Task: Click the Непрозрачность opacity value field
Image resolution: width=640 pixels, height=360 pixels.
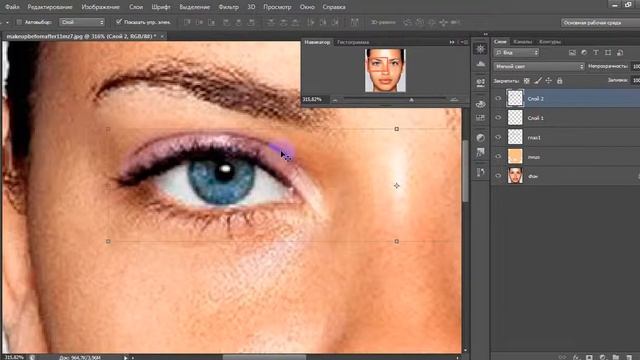Action: point(636,66)
